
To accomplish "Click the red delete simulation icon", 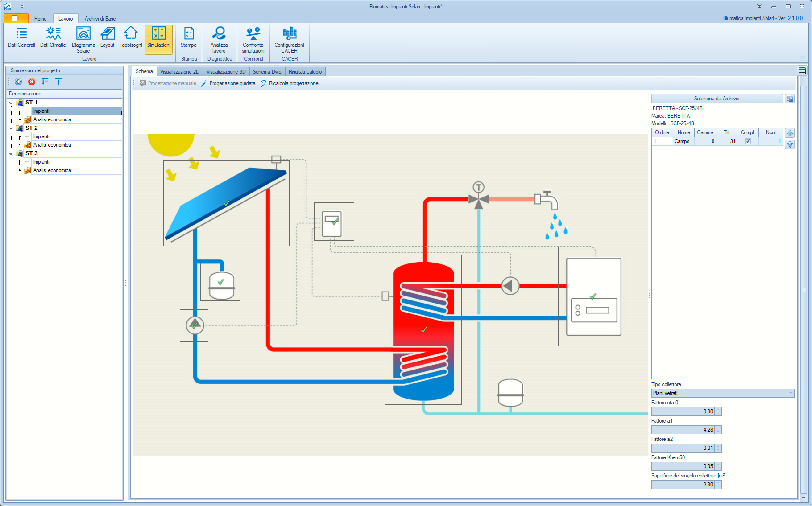I will [x=32, y=82].
